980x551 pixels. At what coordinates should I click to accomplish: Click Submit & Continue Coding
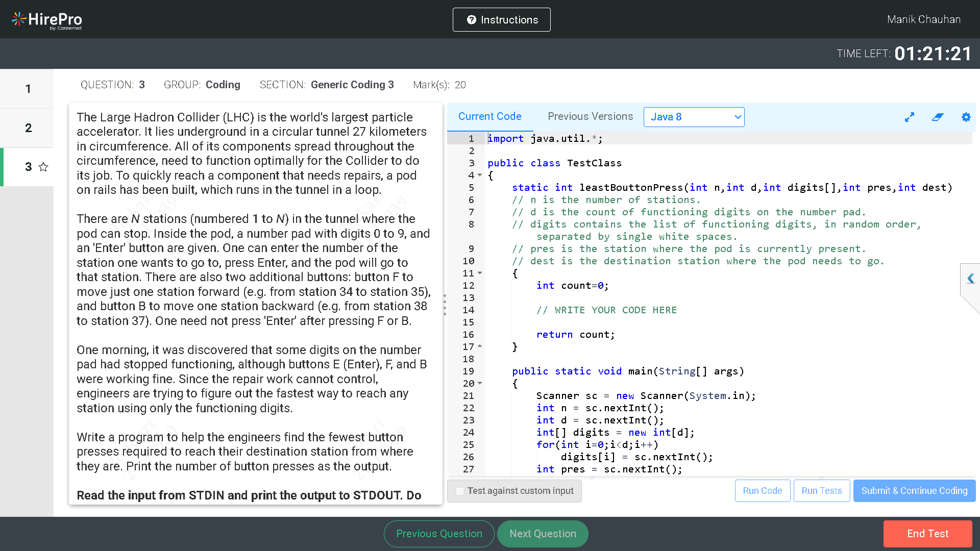914,491
